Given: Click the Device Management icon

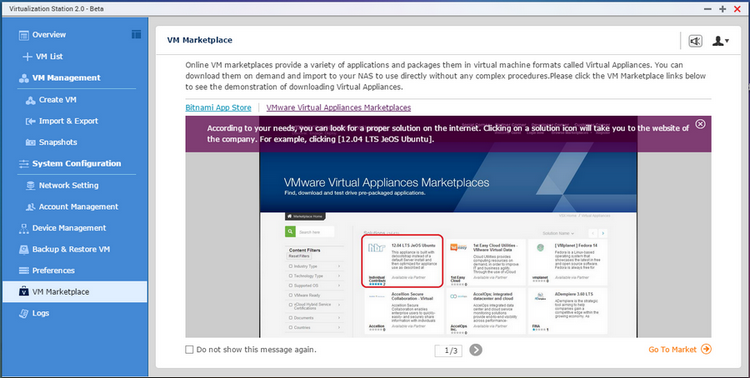Looking at the screenshot, I should pyautogui.click(x=23, y=228).
